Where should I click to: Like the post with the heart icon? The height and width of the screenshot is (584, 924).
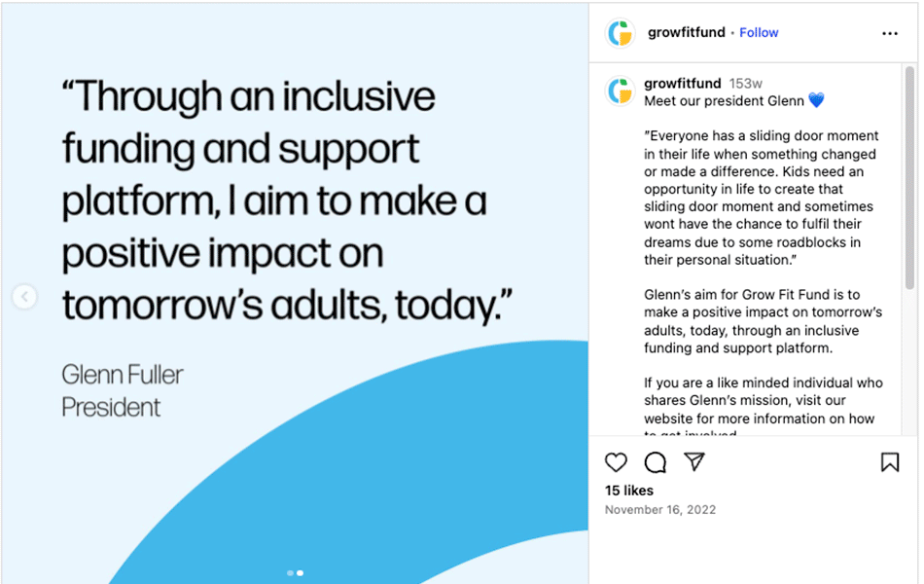pyautogui.click(x=616, y=462)
